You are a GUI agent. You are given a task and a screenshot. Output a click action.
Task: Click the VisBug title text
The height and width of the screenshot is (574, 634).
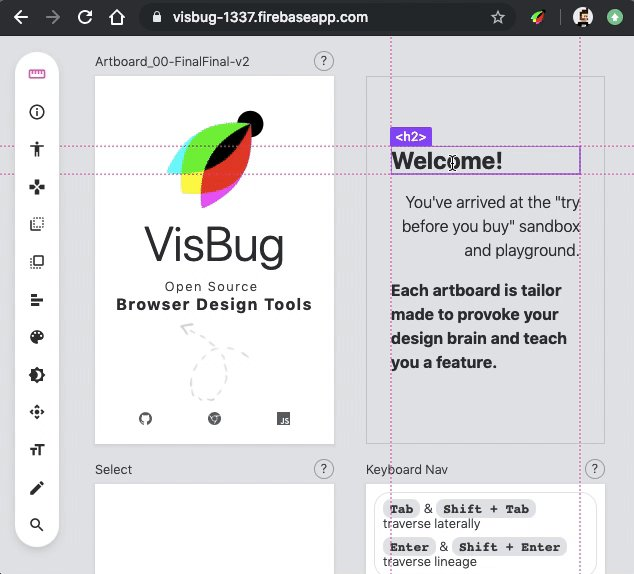click(x=214, y=245)
